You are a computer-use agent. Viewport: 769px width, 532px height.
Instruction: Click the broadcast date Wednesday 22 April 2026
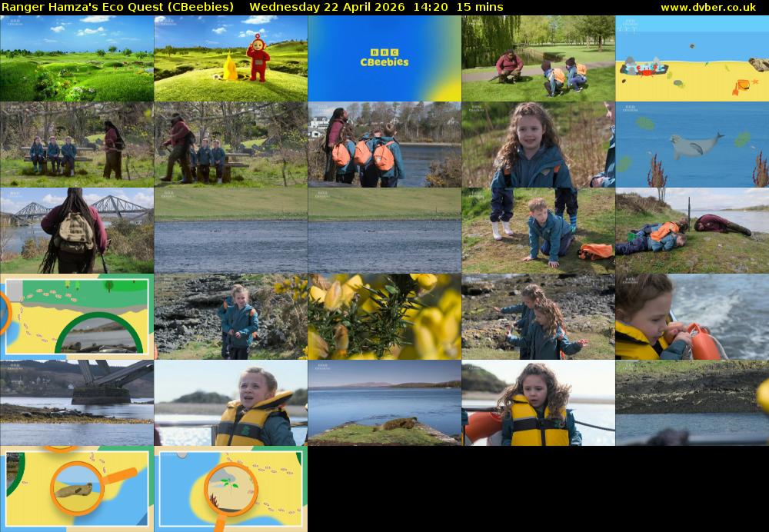(x=327, y=8)
